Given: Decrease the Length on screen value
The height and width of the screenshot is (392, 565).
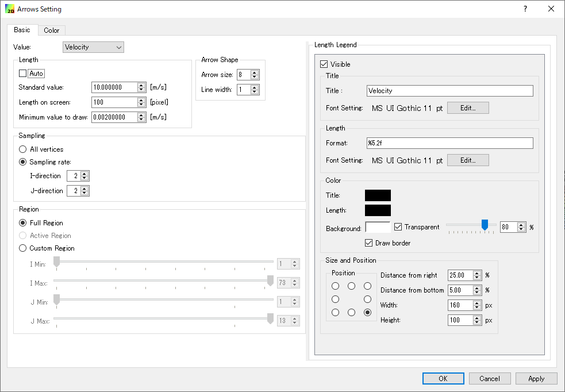Looking at the screenshot, I should pos(141,105).
